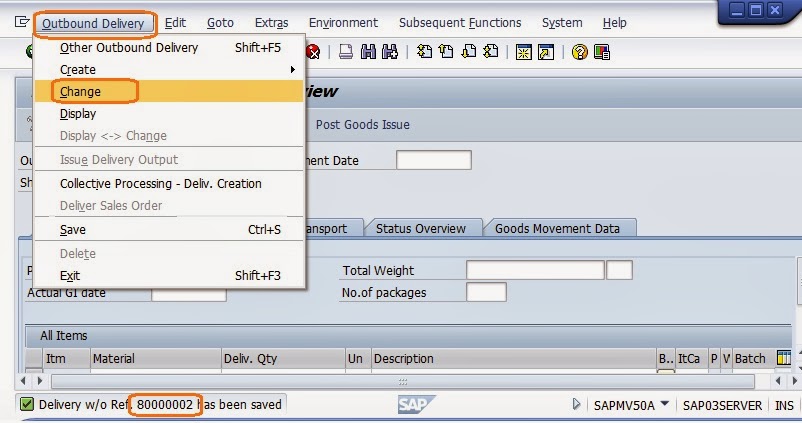Open Customize Local Layout icon
The width and height of the screenshot is (802, 423).
pos(602,52)
